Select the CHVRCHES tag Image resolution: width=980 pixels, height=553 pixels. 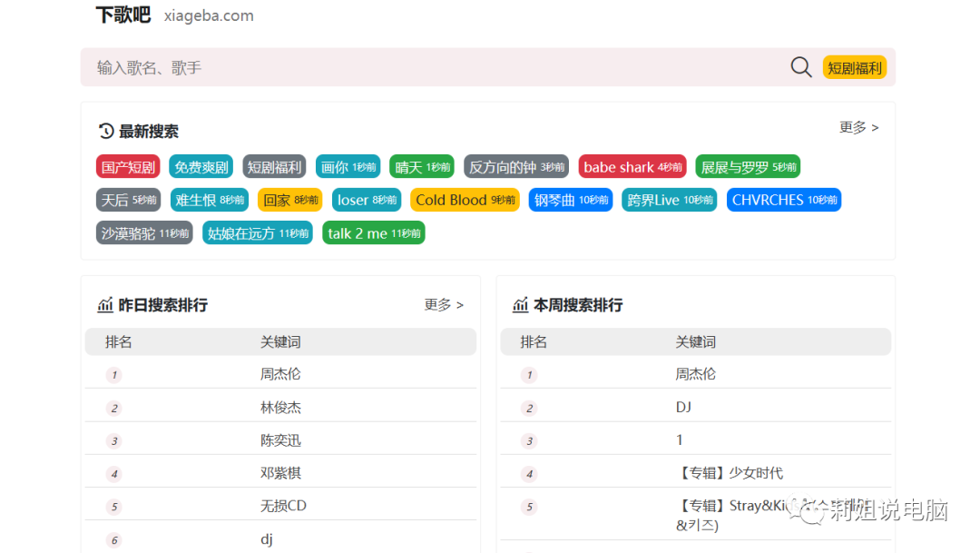pyautogui.click(x=784, y=200)
